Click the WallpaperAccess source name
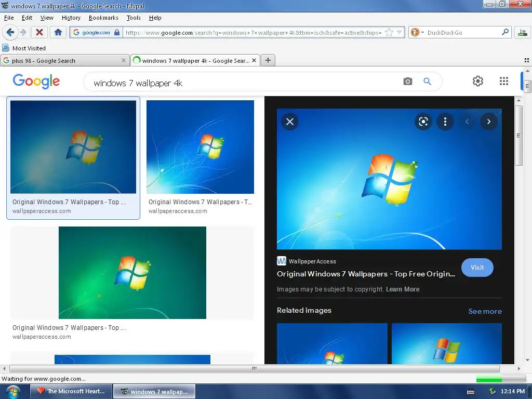 [312, 261]
